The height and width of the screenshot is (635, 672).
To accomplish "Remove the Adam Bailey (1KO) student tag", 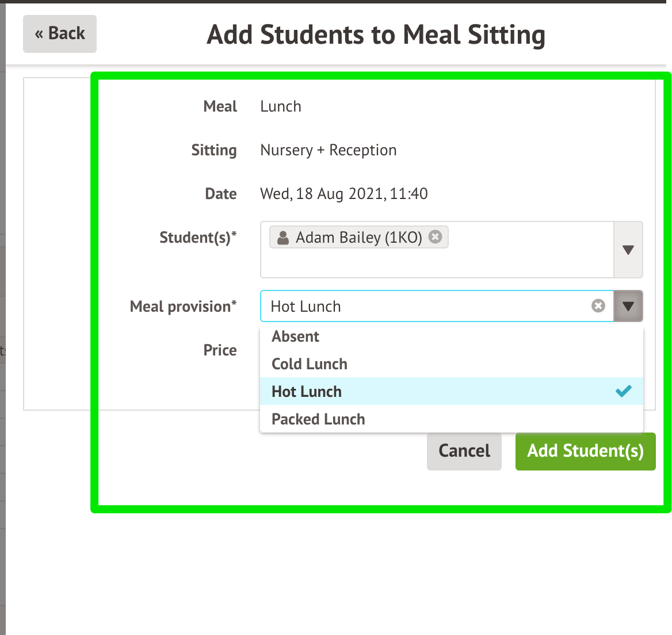I will click(436, 237).
